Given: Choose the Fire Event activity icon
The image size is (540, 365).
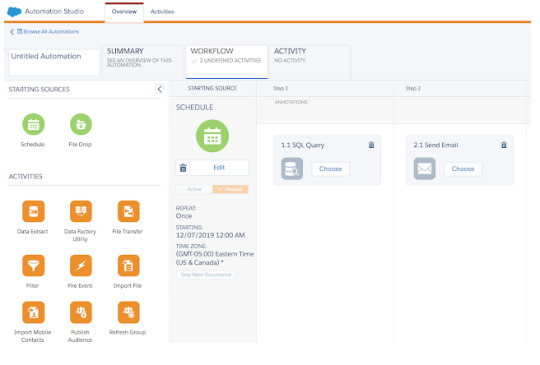Looking at the screenshot, I should click(81, 265).
